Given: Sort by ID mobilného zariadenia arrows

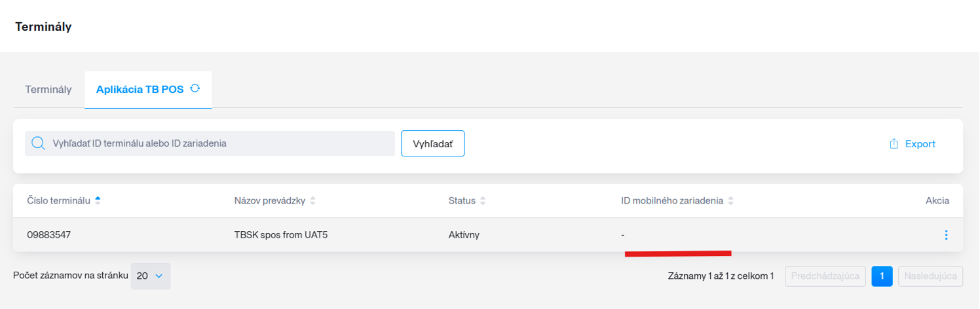Looking at the screenshot, I should coord(730,201).
